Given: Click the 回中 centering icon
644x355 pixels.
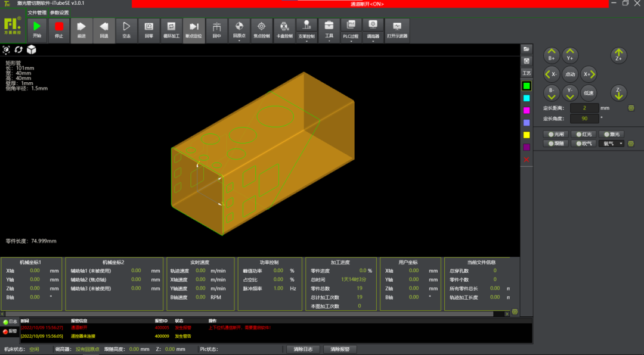Looking at the screenshot, I should coord(216,30).
